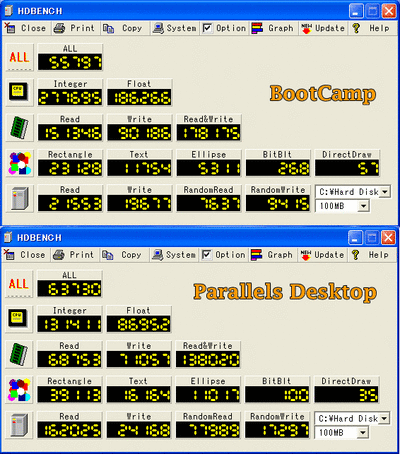Expand the C:¥Hard Disk dropdown in the top window
The image size is (400, 454).
(x=385, y=192)
